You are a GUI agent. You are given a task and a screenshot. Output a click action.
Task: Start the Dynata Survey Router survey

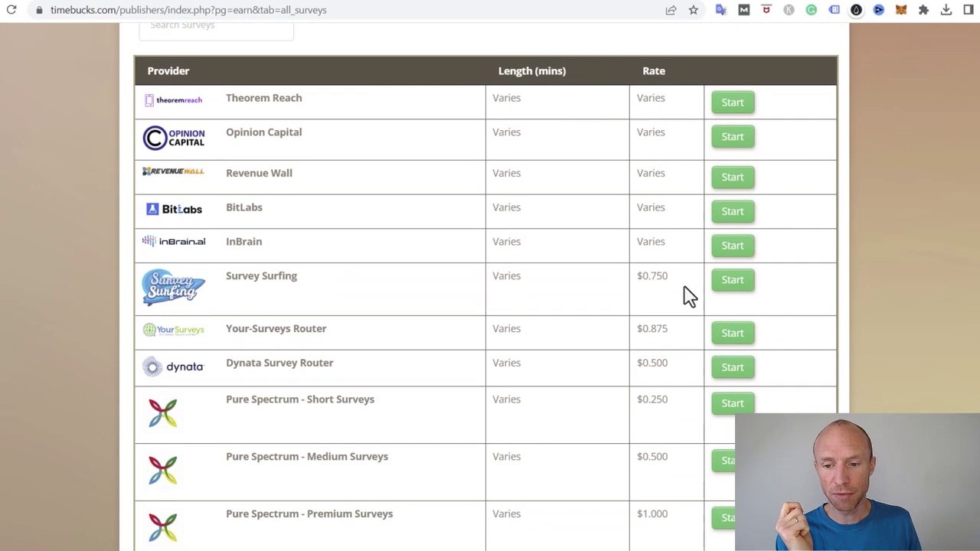coord(733,367)
